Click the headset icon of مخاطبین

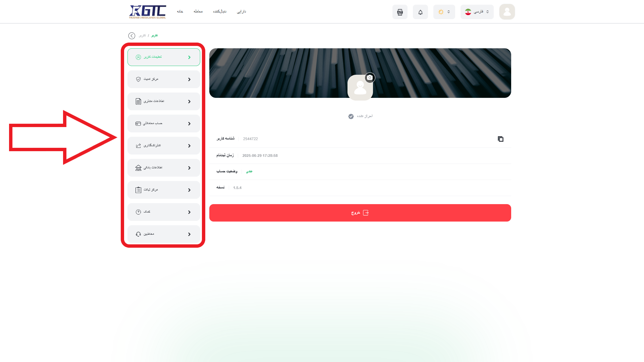(x=138, y=234)
